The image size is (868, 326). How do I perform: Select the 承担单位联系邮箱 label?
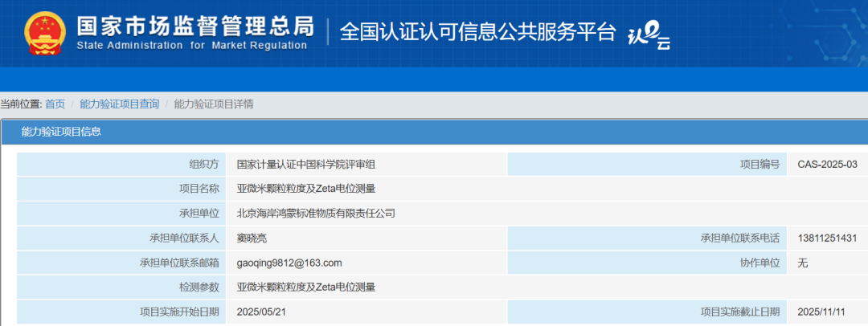pyautogui.click(x=121, y=263)
